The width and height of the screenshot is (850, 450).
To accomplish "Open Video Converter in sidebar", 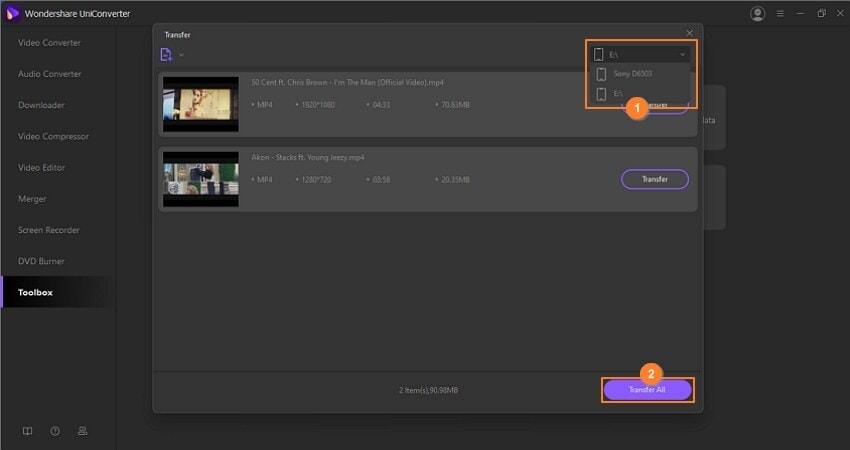I will click(49, 42).
